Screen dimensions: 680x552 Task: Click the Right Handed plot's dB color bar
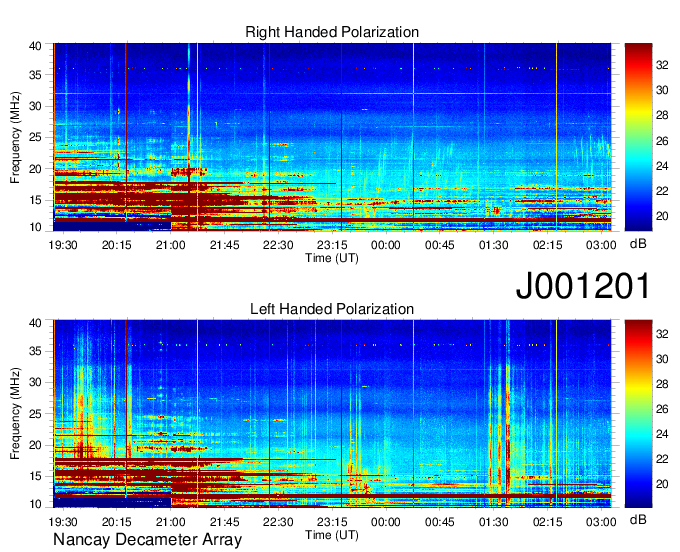click(x=638, y=137)
